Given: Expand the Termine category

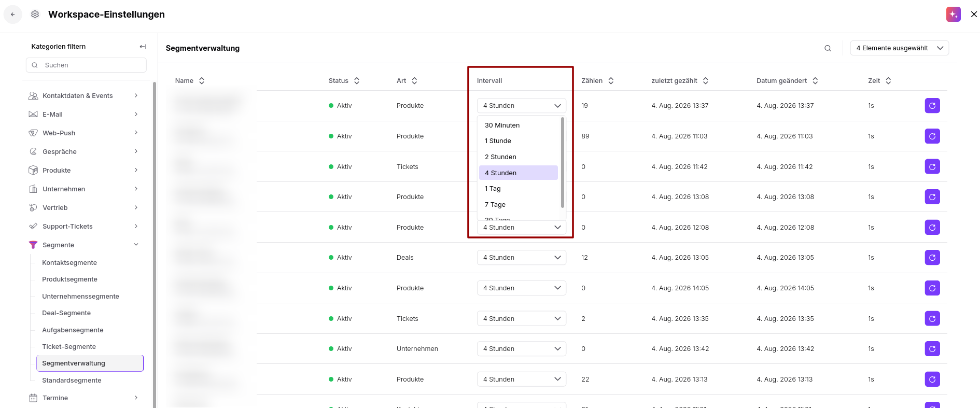Looking at the screenshot, I should click(x=136, y=398).
